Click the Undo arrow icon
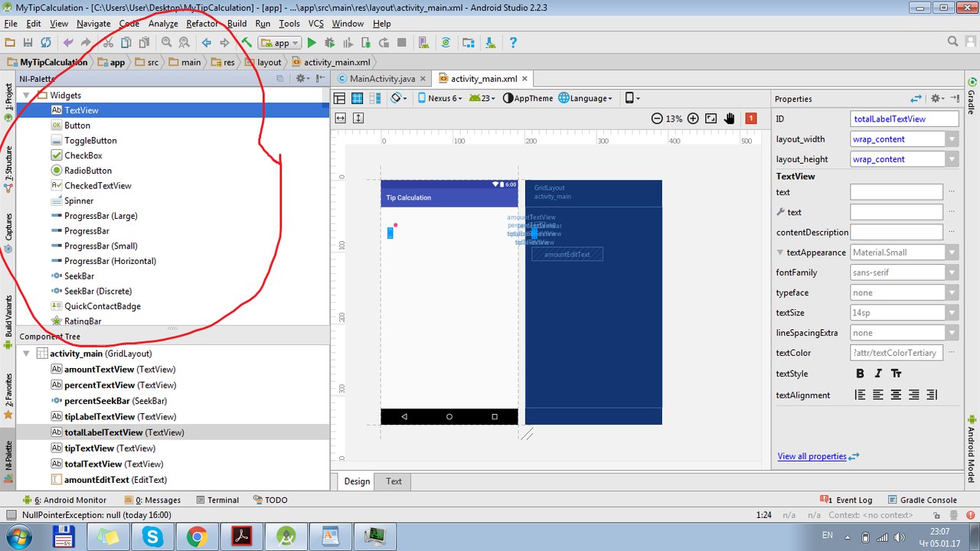Screen dimensions: 980x551 coord(68,43)
